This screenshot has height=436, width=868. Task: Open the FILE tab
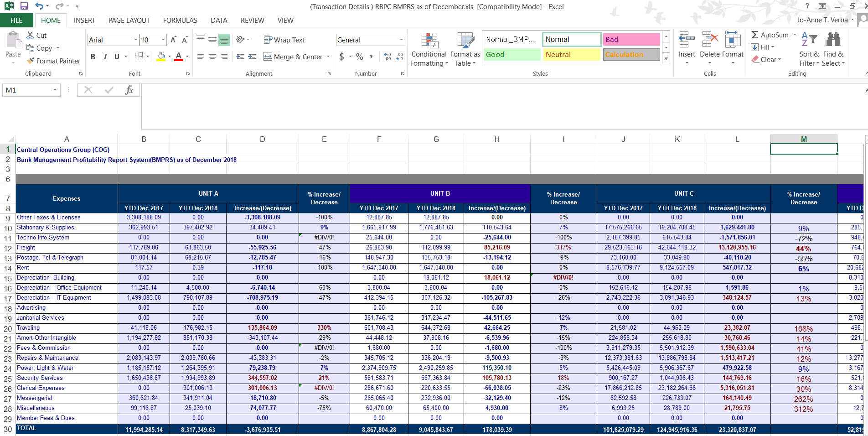16,20
